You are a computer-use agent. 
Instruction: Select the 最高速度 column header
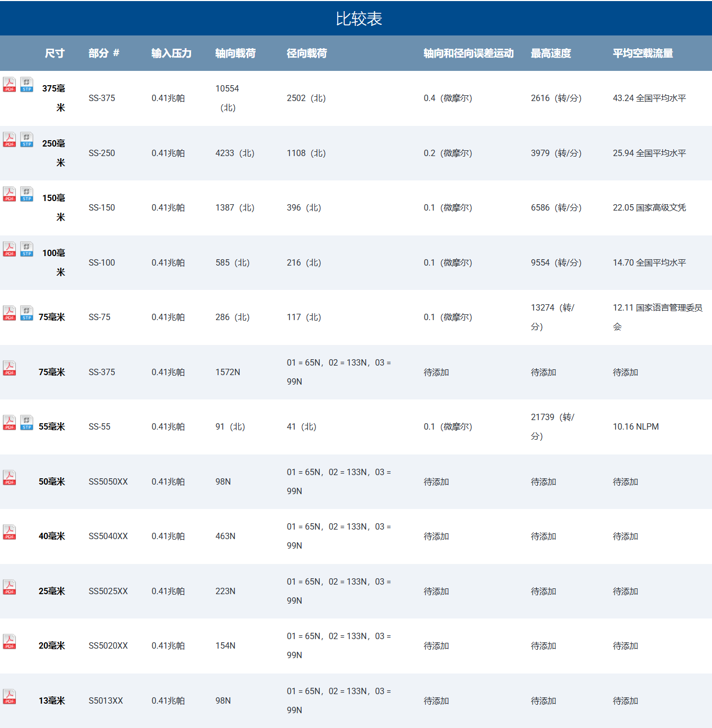point(551,53)
